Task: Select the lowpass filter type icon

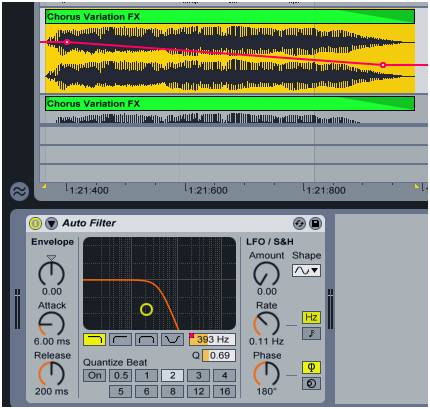Action: pos(95,340)
